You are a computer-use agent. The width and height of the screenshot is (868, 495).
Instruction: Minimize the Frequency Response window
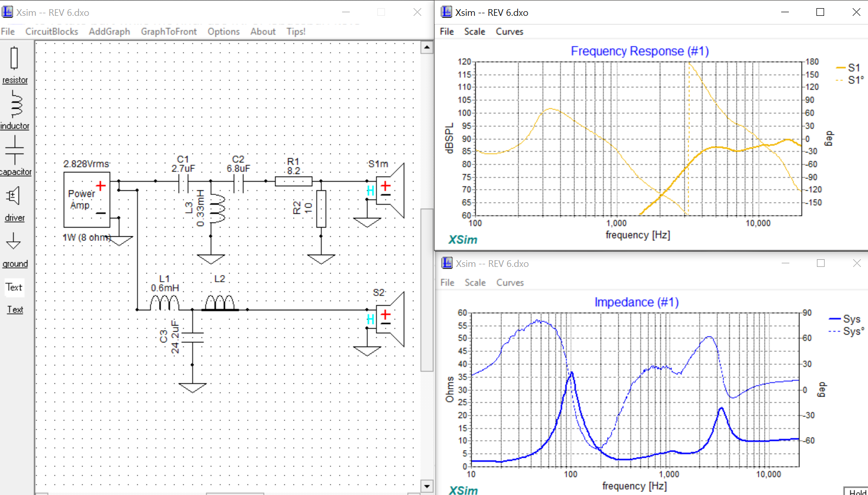tap(785, 12)
